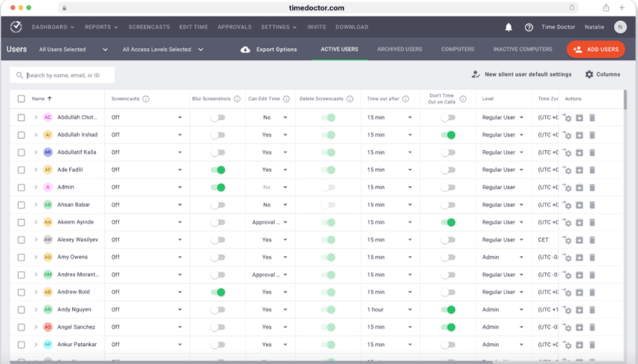638x364 pixels.
Task: Open Can Edit Time dropdown for Andres Morant
Action: point(269,275)
